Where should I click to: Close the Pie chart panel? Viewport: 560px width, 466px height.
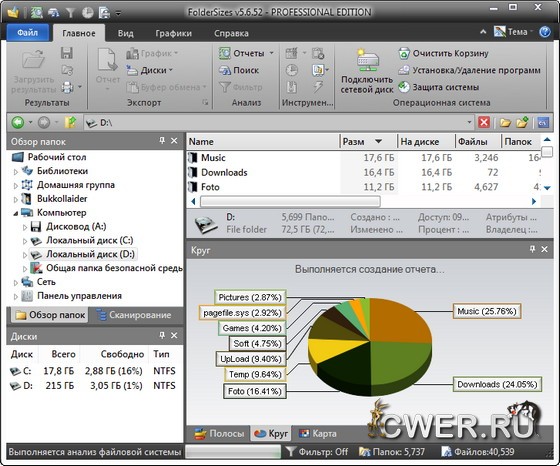(544, 249)
